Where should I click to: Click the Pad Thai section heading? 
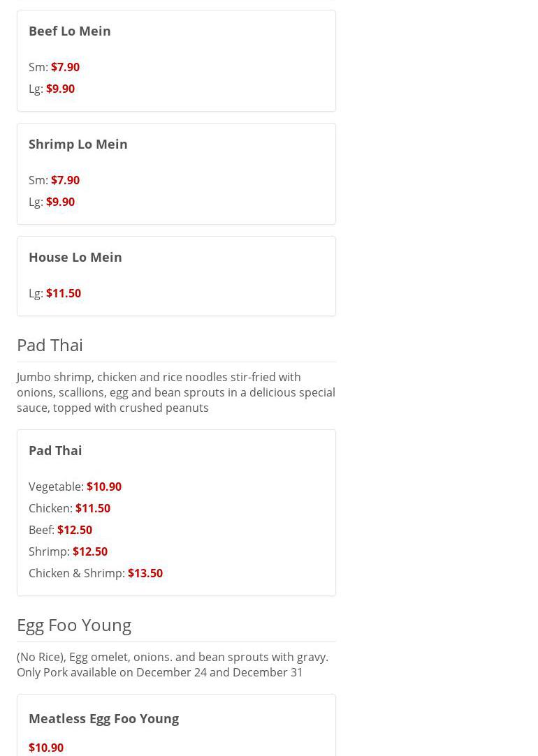50,345
